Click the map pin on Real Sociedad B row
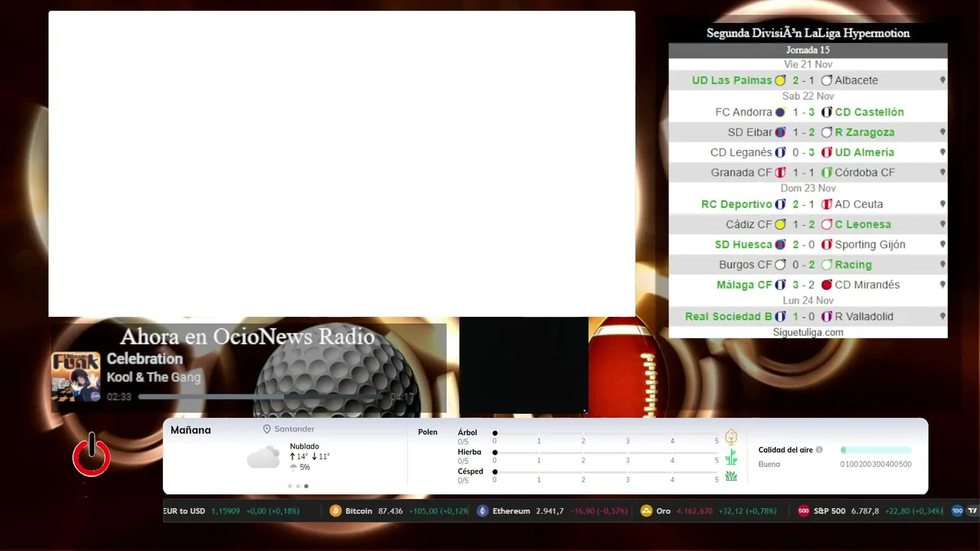 [x=942, y=316]
